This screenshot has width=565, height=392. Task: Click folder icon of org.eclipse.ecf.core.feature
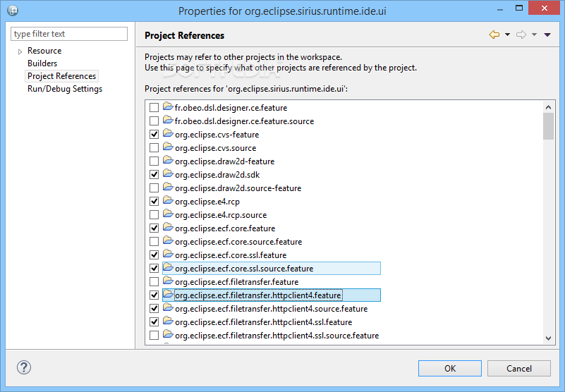tap(168, 226)
